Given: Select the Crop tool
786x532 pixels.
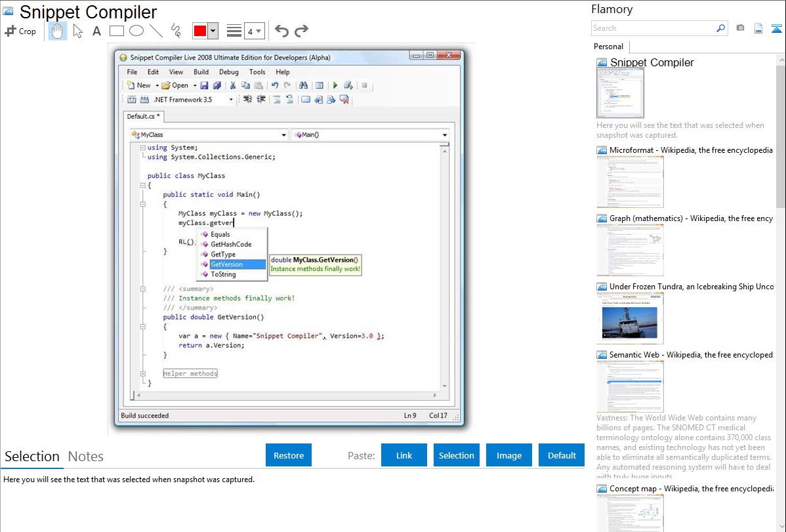Looking at the screenshot, I should [x=20, y=31].
